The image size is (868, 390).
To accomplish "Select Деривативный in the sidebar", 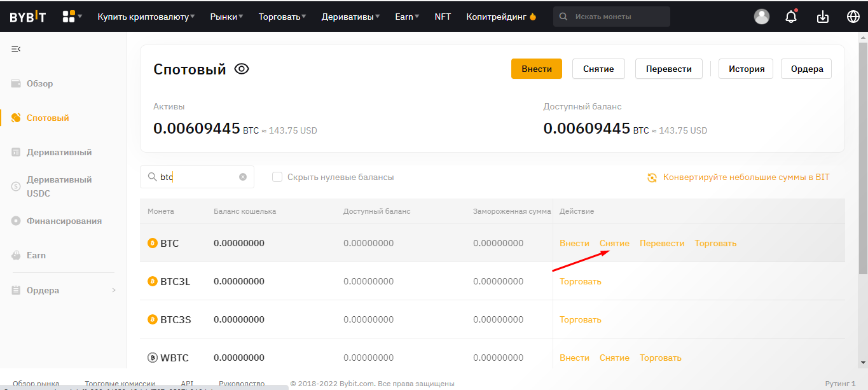I will (59, 152).
